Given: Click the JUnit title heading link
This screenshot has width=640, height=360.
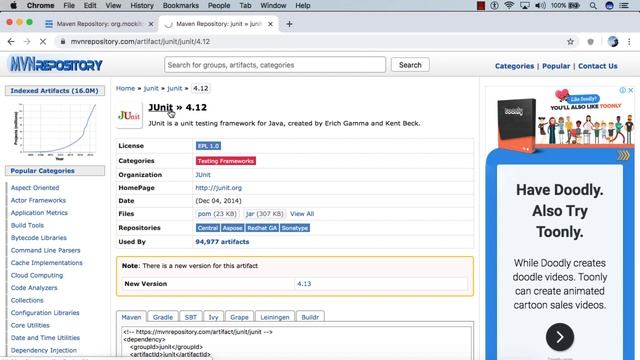Looking at the screenshot, I should (160, 107).
